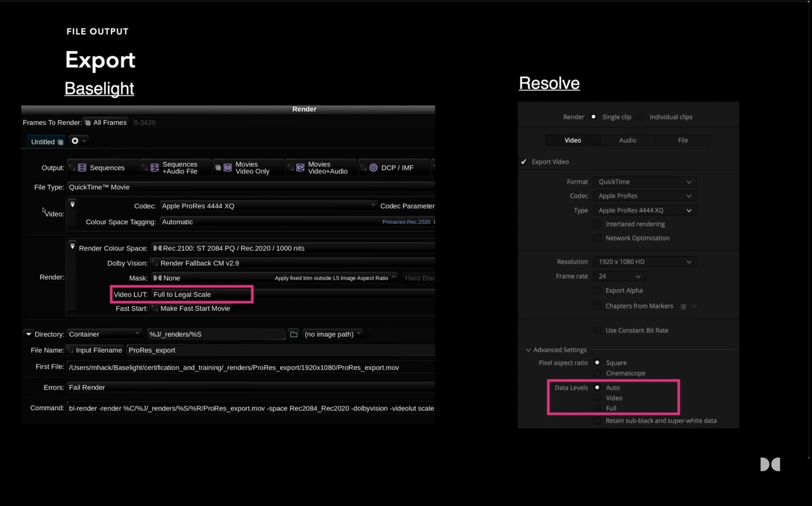Check the Export Alpha box

coord(597,290)
